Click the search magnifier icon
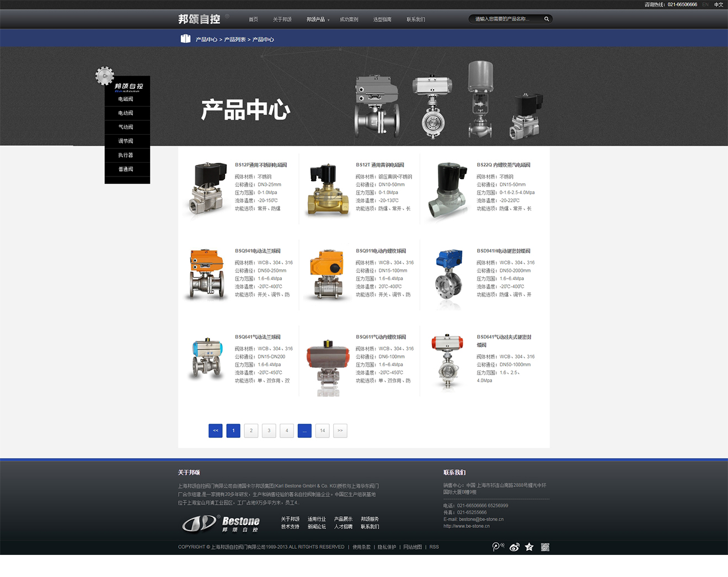The image size is (728, 577). point(547,19)
